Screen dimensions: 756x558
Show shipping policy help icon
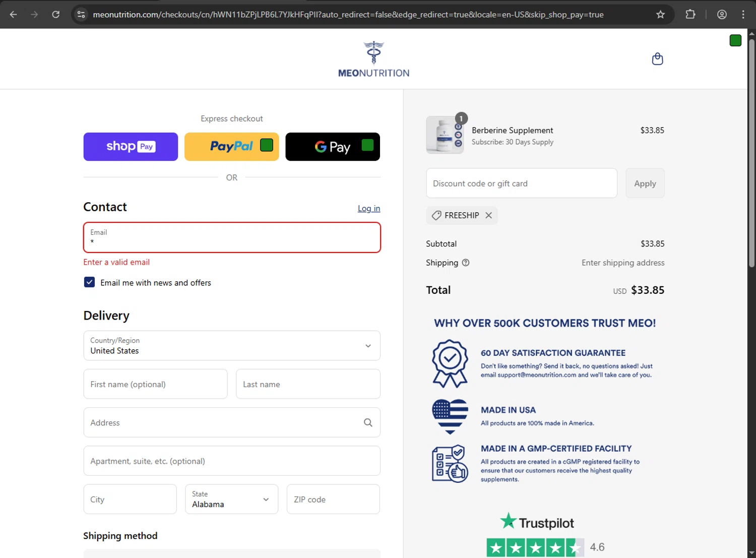466,263
